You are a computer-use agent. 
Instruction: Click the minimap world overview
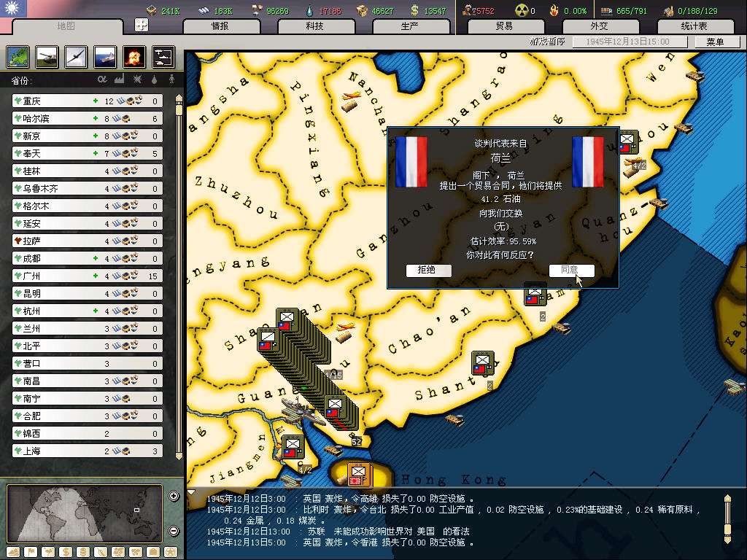(x=85, y=514)
